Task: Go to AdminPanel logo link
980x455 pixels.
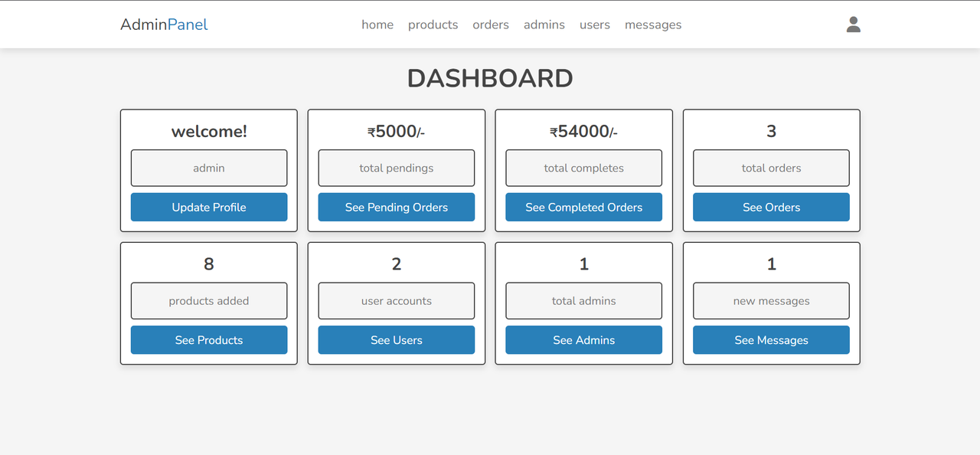Action: 164,25
